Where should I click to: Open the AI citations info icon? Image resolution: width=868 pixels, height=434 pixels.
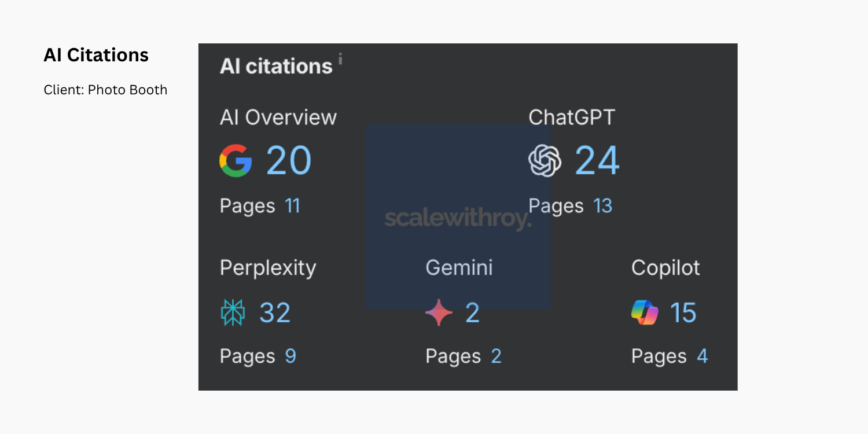pyautogui.click(x=340, y=58)
